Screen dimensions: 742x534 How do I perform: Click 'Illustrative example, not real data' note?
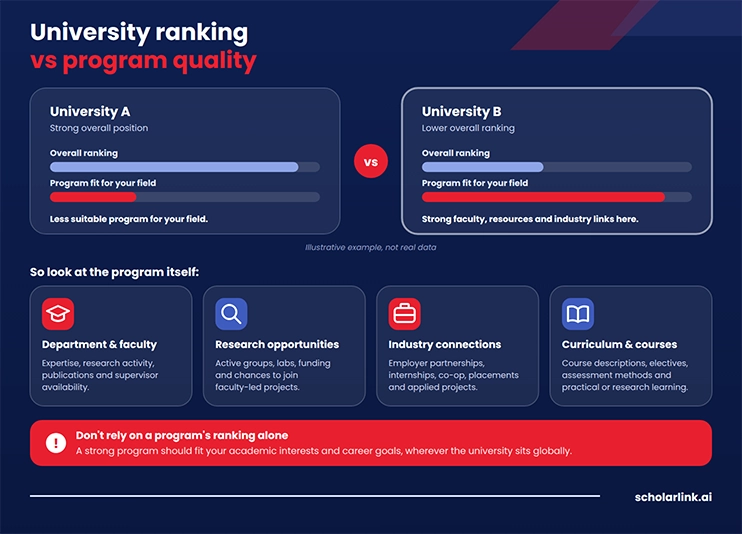coord(371,247)
